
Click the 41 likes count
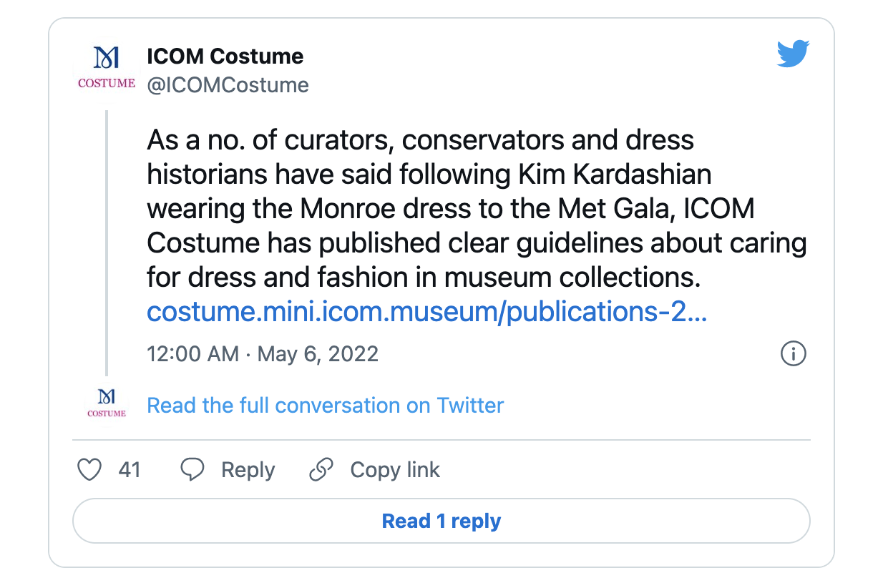pyautogui.click(x=130, y=470)
